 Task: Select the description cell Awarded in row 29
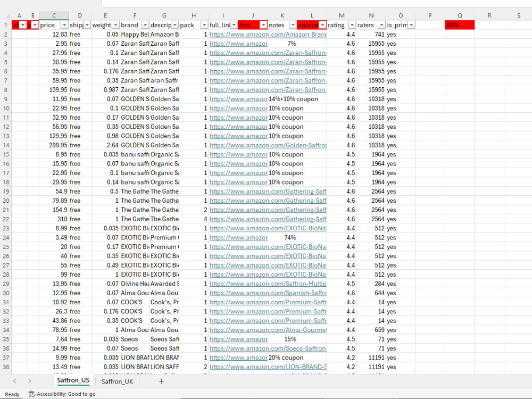click(x=164, y=284)
